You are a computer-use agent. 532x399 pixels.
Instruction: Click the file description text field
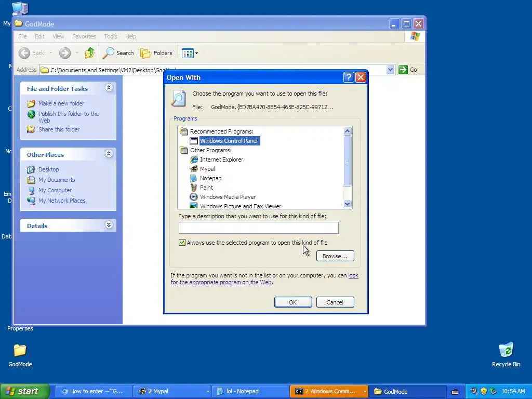[259, 228]
